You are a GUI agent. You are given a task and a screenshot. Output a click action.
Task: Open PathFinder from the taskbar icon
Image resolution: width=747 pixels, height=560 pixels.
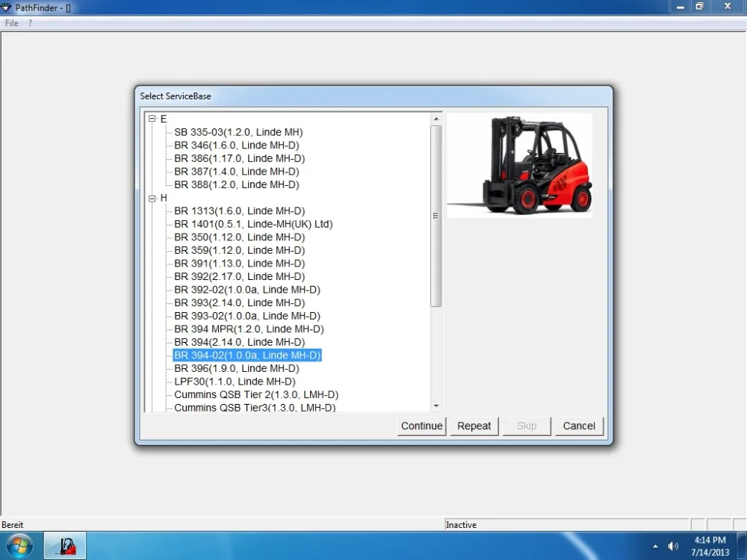pos(65,545)
